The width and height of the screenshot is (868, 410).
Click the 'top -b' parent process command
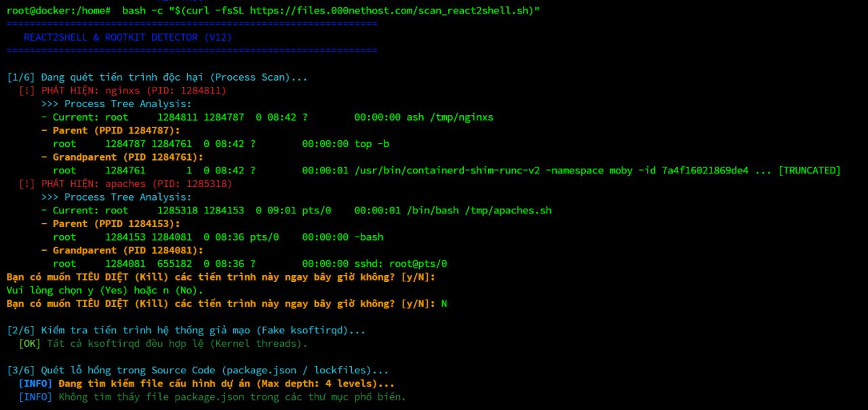point(372,144)
